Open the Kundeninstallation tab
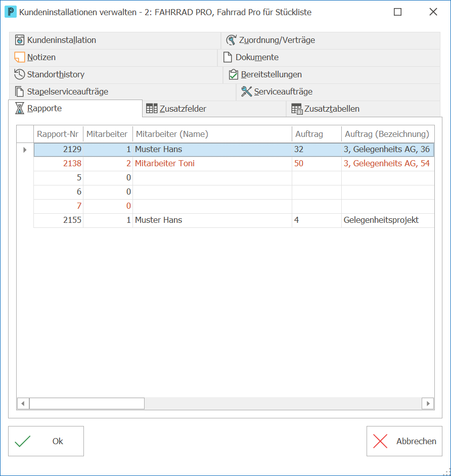The image size is (451, 476). click(x=115, y=40)
